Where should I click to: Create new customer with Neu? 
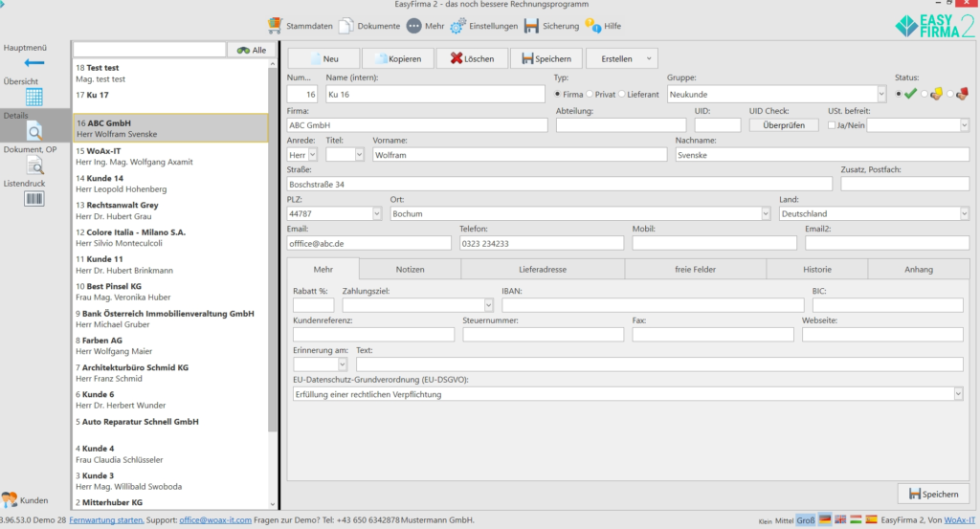coord(323,58)
